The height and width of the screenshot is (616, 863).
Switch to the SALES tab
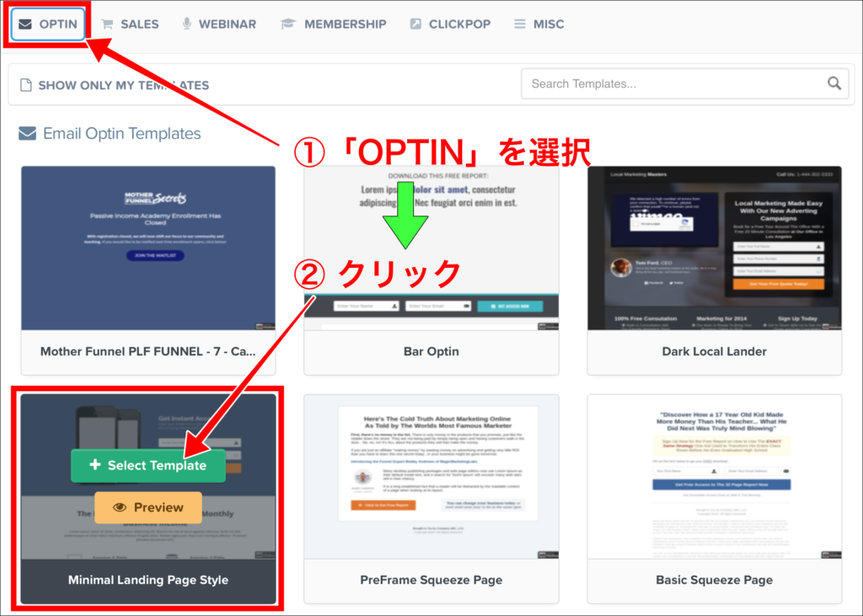130,24
